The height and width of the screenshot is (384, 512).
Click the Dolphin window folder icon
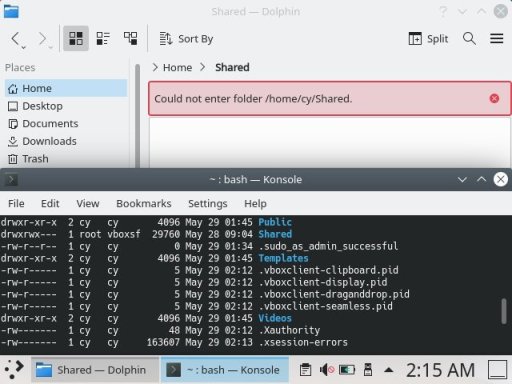point(11,11)
